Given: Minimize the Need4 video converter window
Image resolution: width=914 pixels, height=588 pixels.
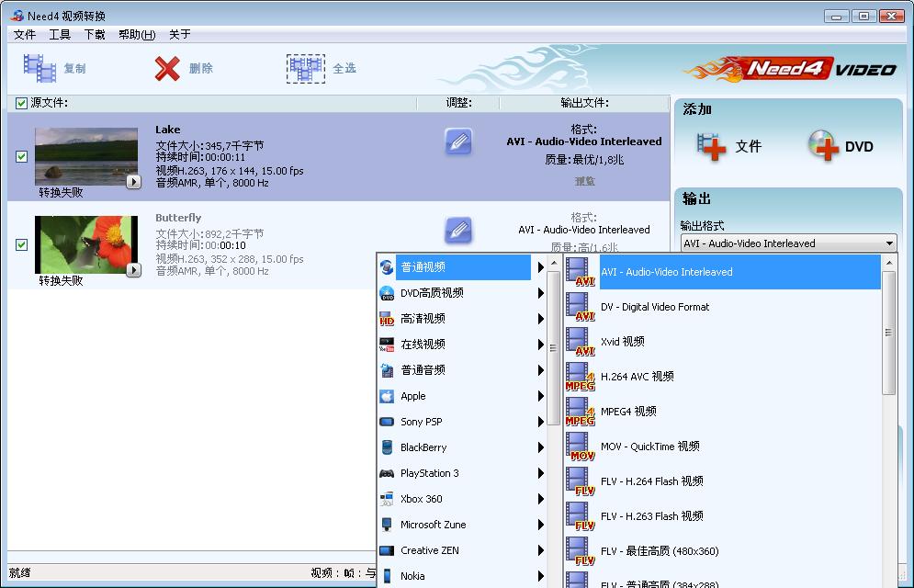Looking at the screenshot, I should [x=837, y=17].
